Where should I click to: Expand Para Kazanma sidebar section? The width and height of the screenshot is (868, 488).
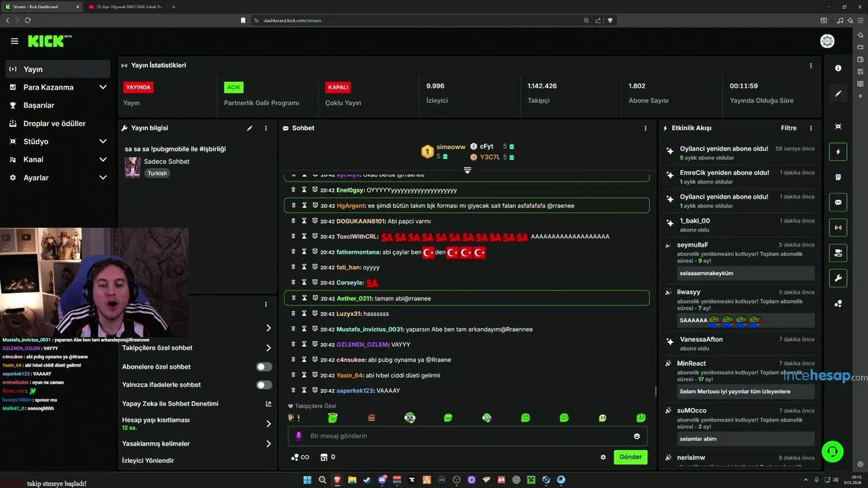pyautogui.click(x=103, y=87)
